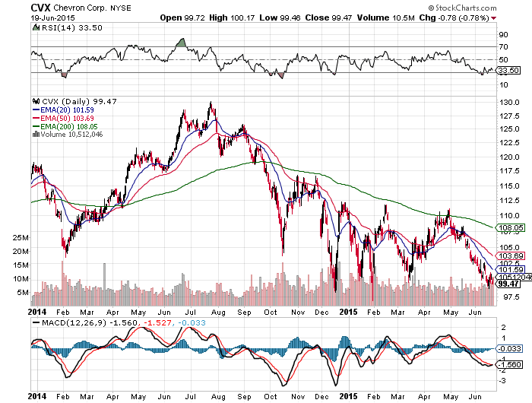532x403 pixels.
Task: Click the Volume 10,512,046 legend text
Action: point(71,135)
